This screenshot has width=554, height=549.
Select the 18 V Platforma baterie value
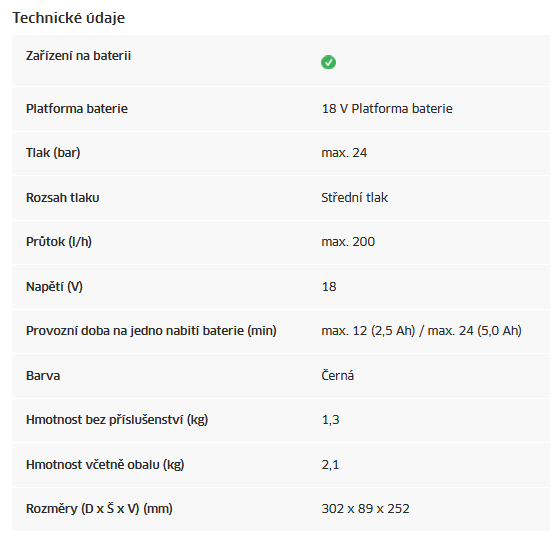click(x=387, y=108)
